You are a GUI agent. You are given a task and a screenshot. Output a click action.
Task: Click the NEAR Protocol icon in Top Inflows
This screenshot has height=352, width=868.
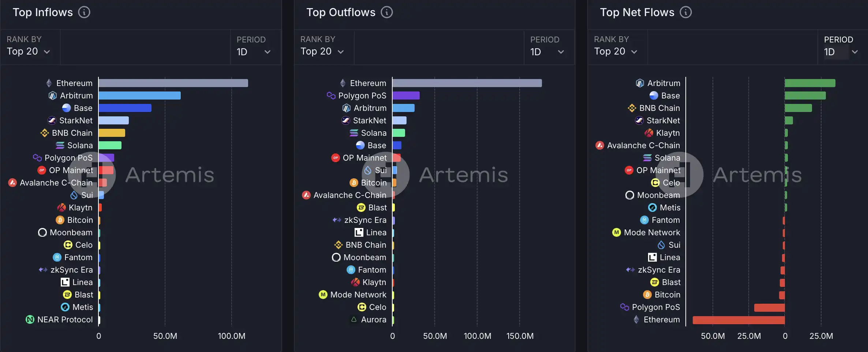click(x=30, y=319)
